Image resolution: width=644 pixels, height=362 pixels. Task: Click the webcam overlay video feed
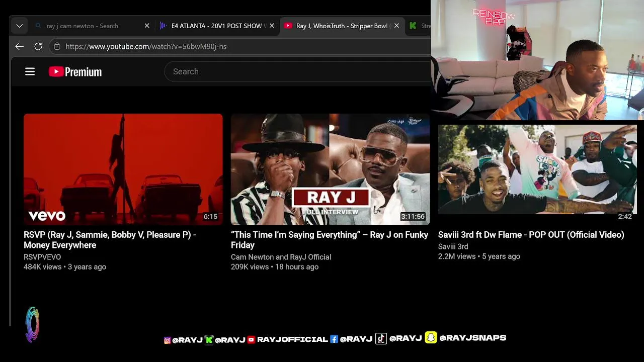click(537, 60)
